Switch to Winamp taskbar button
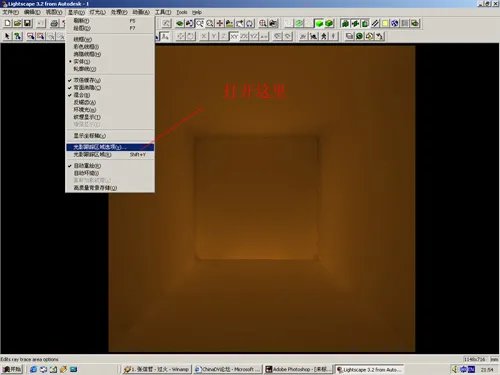500x375 pixels. click(156, 369)
